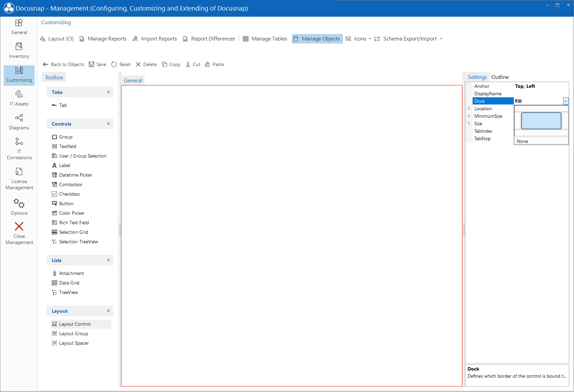Delete the selected control
The image size is (574, 392).
pyautogui.click(x=146, y=64)
